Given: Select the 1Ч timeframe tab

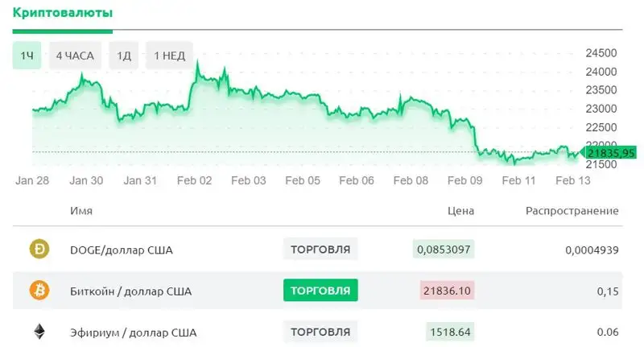Looking at the screenshot, I should coord(27,56).
